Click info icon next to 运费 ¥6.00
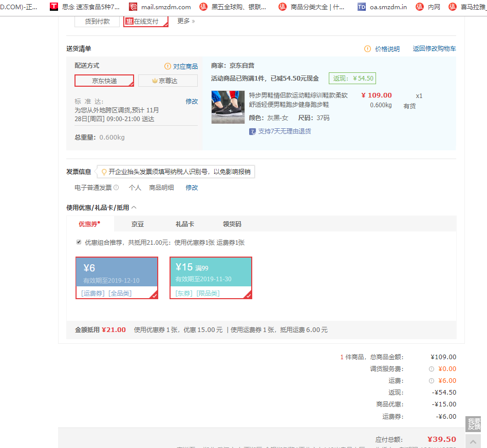Screen dimensions: 487x448 click(432, 381)
